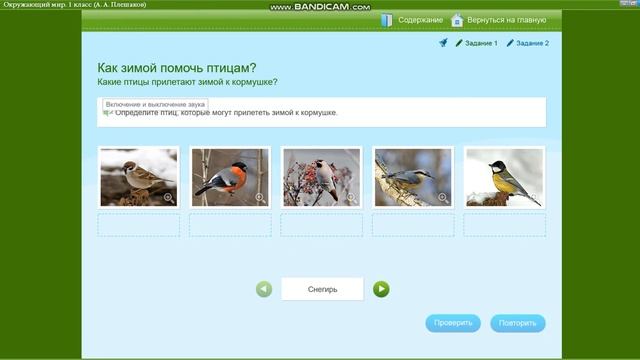The image size is (640, 360).
Task: Select the great tit photo
Action: pyautogui.click(x=504, y=178)
